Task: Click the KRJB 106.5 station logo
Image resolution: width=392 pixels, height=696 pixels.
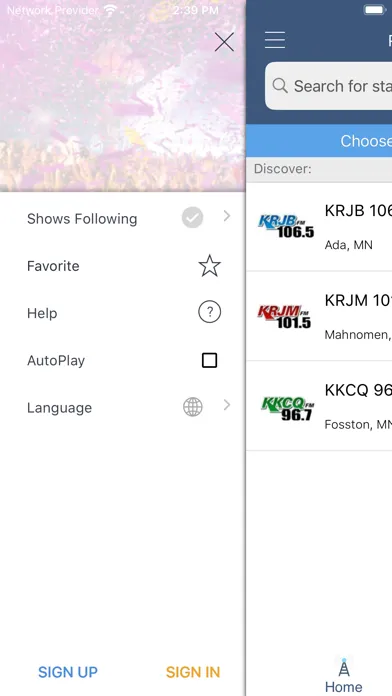Action: tap(286, 226)
